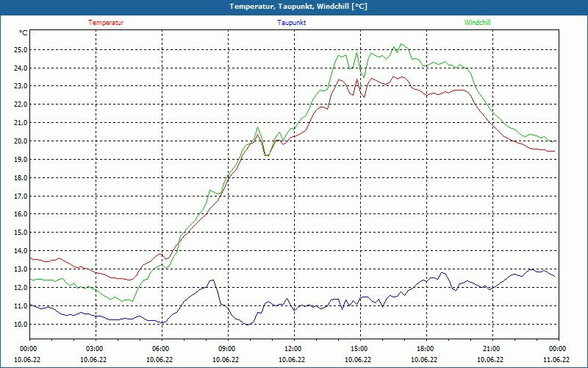Click the 21:00 time axis label
The width and height of the screenshot is (588, 368).
click(492, 349)
